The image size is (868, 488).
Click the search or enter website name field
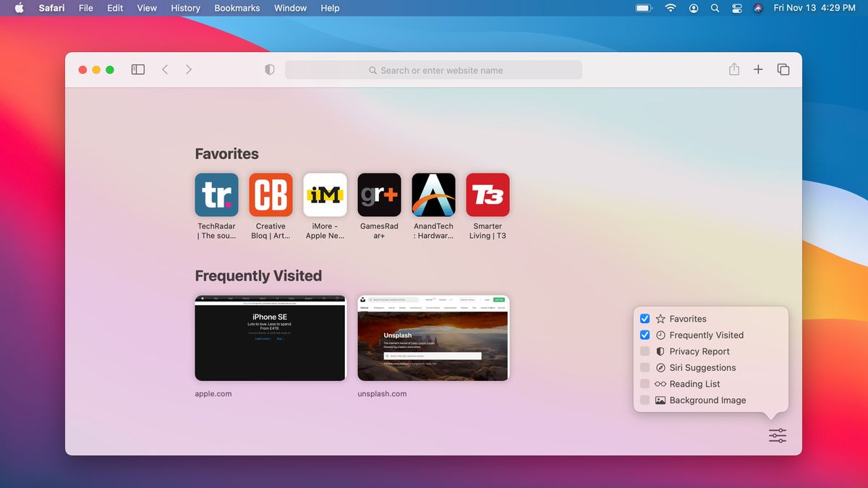pos(434,69)
